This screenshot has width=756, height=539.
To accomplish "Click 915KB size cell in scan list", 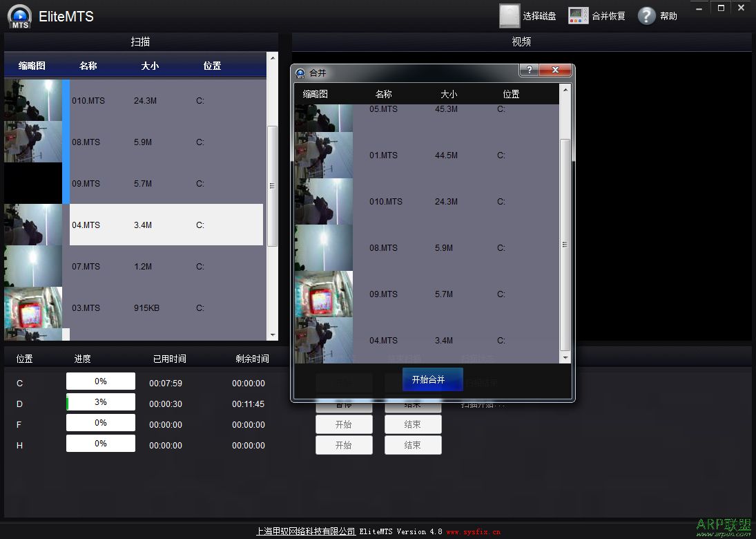I will [146, 308].
